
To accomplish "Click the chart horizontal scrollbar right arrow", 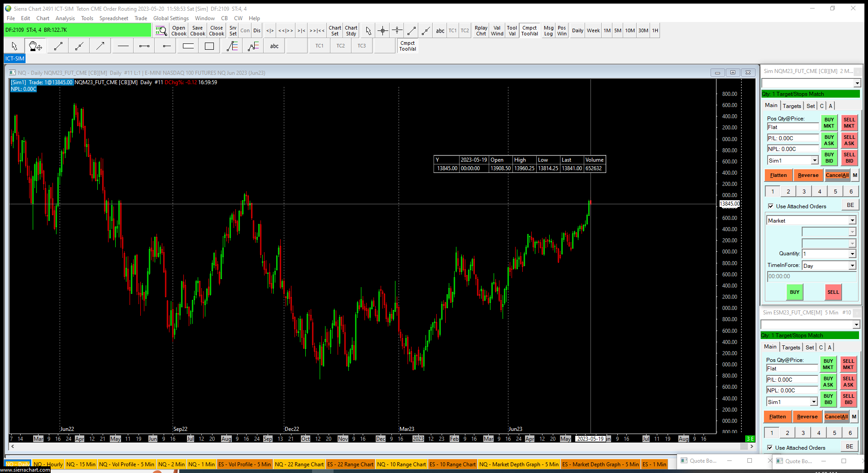I will tap(752, 446).
